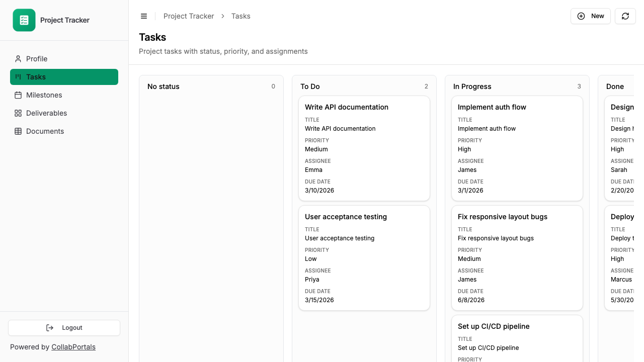Click the To Do count 2
Screen dimensions: 644x362
coord(426,86)
